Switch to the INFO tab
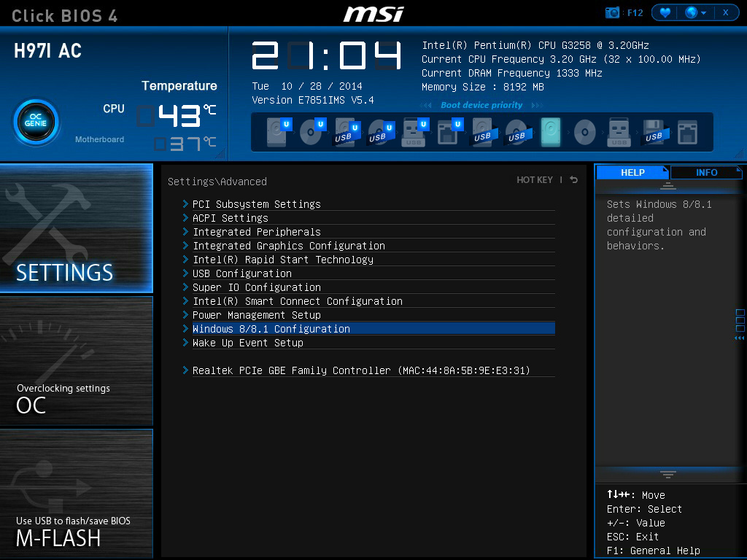 (706, 173)
